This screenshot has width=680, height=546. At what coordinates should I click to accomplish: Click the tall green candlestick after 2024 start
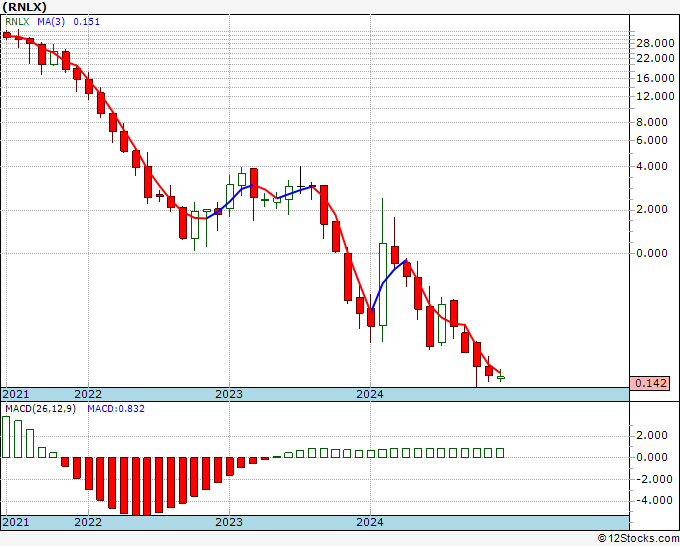(383, 284)
